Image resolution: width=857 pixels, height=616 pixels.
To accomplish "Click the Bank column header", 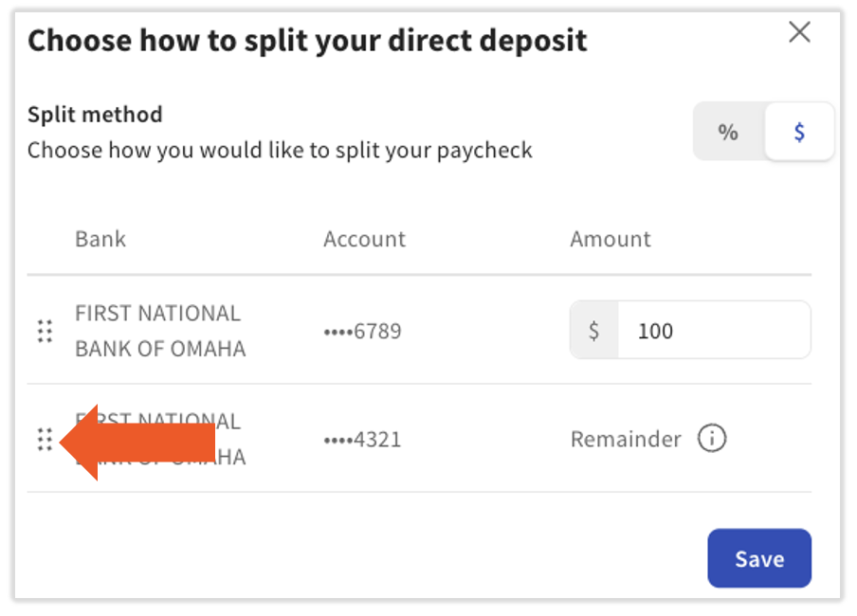I will (x=100, y=239).
